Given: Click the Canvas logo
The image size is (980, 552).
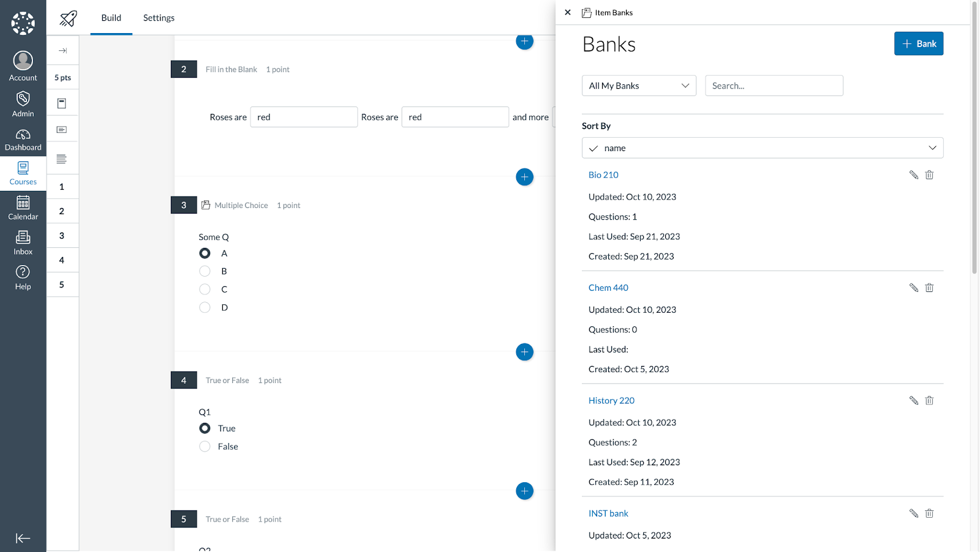Looking at the screenshot, I should pyautogui.click(x=23, y=23).
